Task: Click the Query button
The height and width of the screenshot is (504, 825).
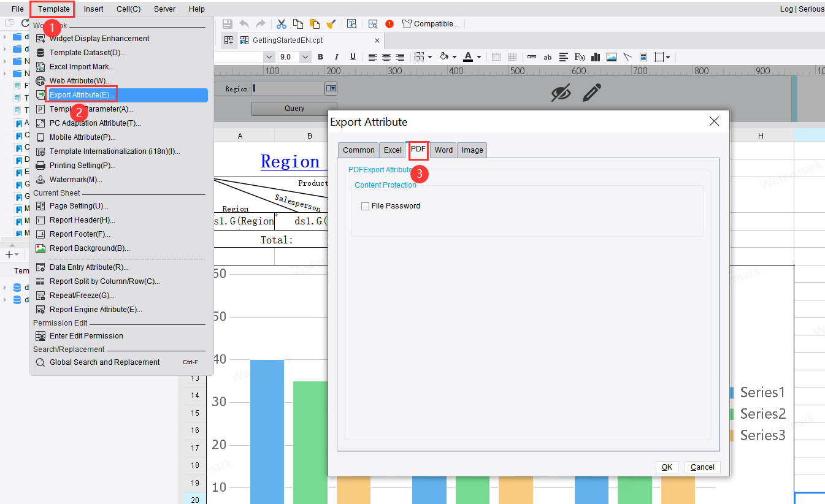Action: [x=294, y=109]
